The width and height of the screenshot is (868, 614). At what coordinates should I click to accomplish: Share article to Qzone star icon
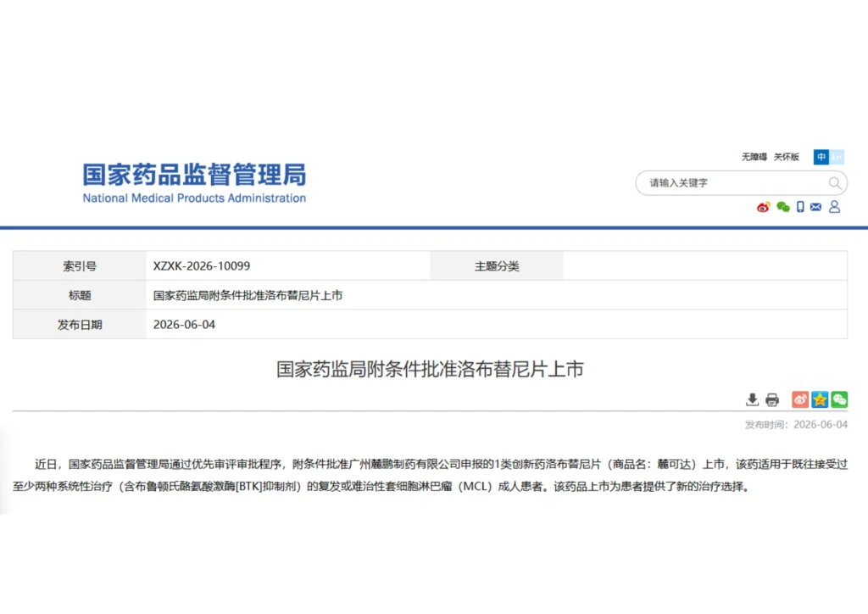coord(820,399)
